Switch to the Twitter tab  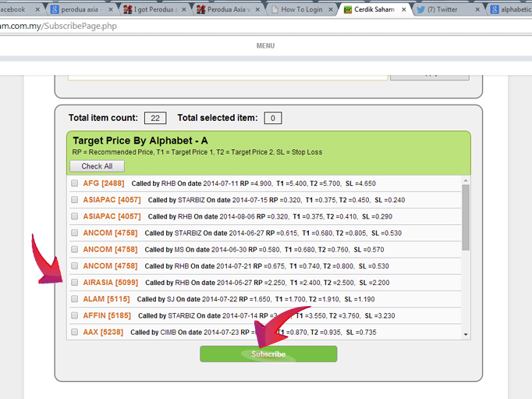(447, 9)
